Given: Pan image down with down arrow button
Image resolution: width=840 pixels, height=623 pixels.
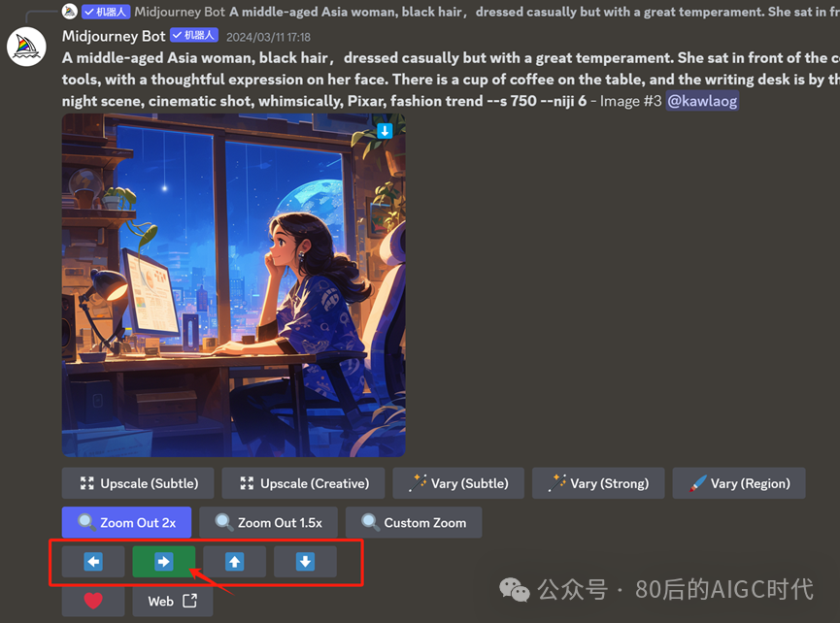Looking at the screenshot, I should [305, 562].
